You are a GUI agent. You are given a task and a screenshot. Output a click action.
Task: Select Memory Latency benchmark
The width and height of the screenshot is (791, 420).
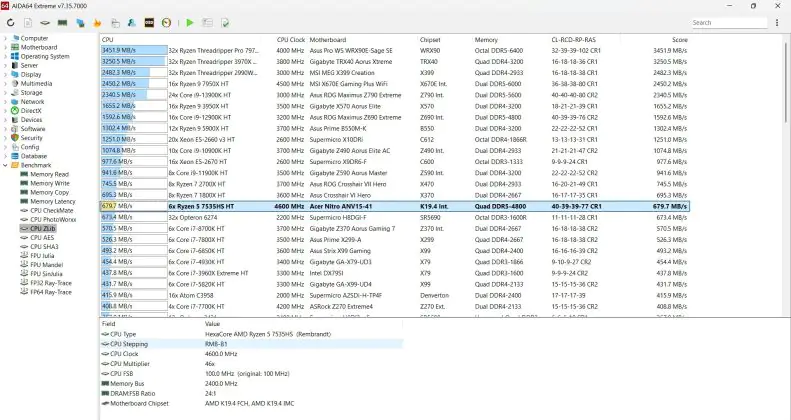pos(53,202)
